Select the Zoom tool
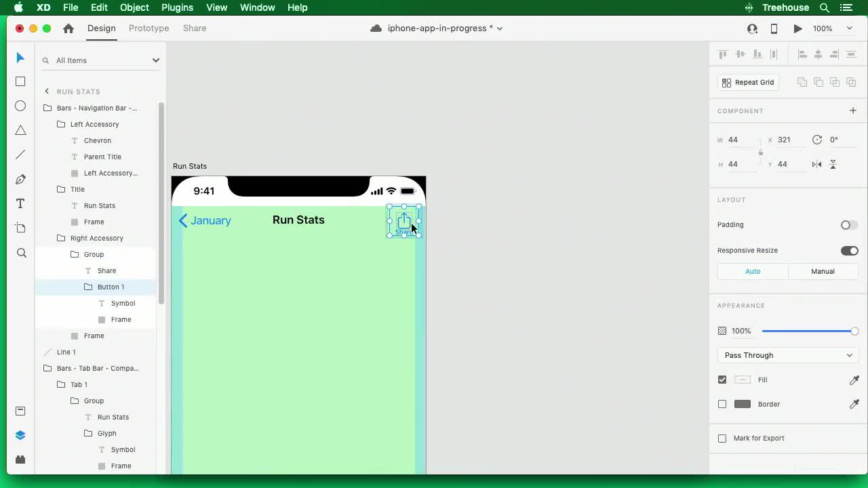 tap(20, 253)
